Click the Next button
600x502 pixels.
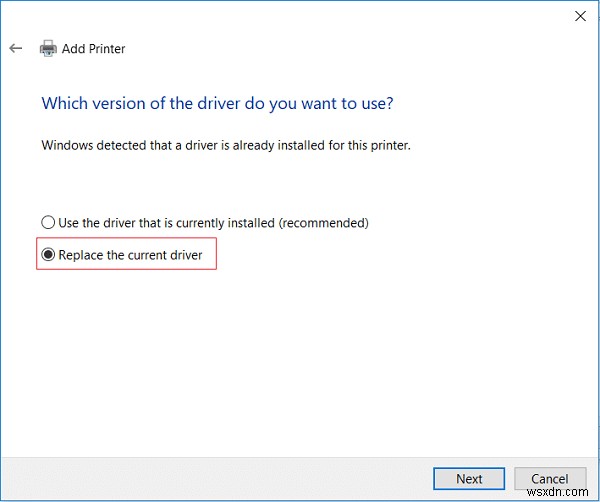click(x=469, y=478)
